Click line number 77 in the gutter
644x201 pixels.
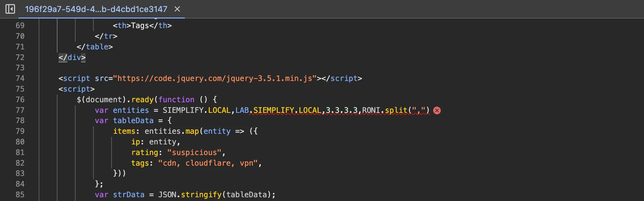coord(20,110)
